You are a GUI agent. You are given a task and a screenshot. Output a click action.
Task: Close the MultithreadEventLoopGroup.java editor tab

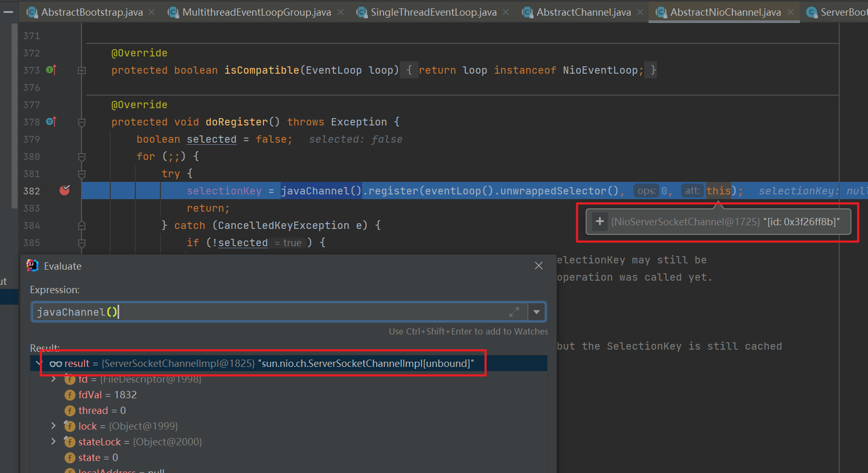click(341, 12)
